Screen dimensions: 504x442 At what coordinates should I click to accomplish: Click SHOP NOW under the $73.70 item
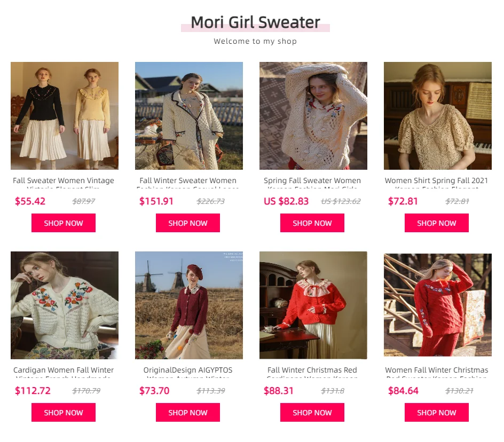188,413
